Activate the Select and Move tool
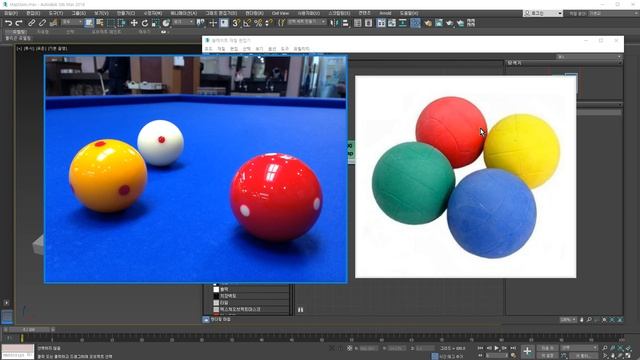The width and height of the screenshot is (640, 360). [x=134, y=23]
